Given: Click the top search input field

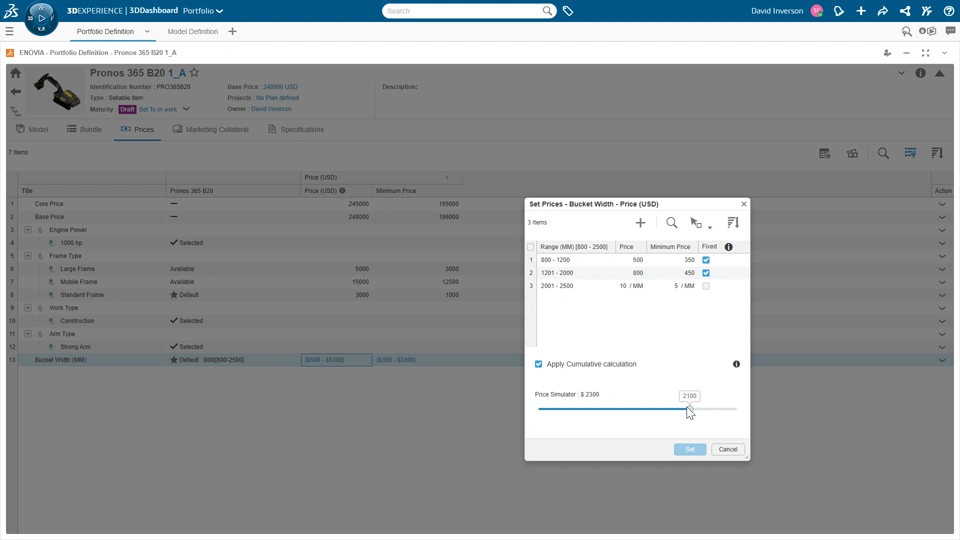Looking at the screenshot, I should click(462, 11).
